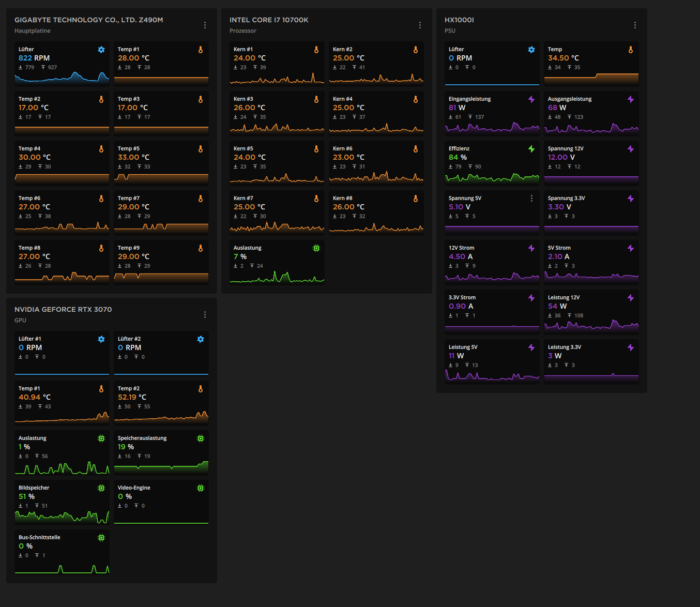Open the HX1000i panel three-dot menu
Viewport: 700px width, 607px height.
(x=635, y=25)
